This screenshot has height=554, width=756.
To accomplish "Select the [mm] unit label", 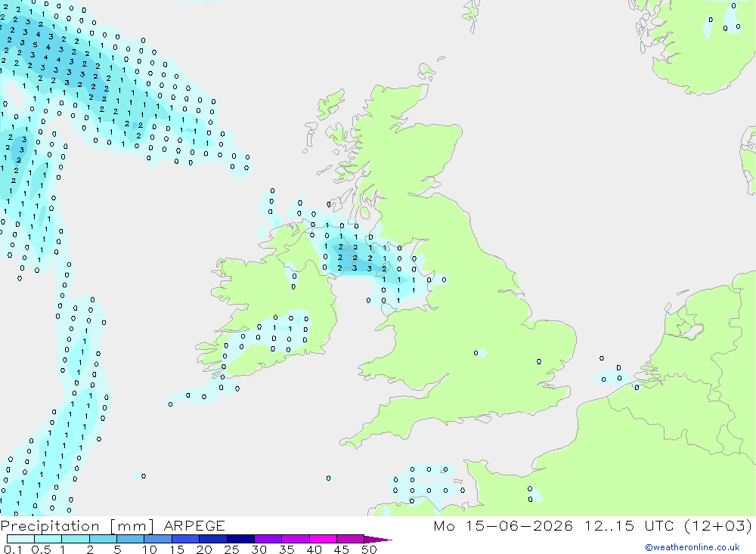I will 132,526.
